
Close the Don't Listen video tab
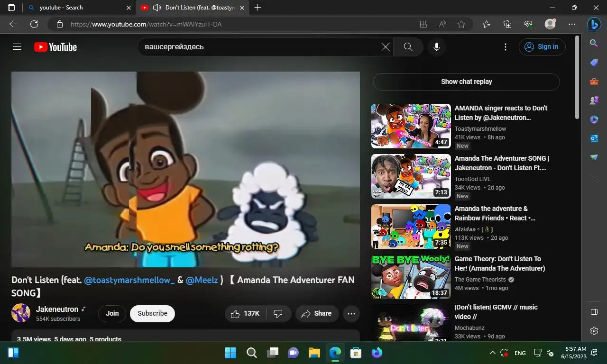tap(242, 8)
